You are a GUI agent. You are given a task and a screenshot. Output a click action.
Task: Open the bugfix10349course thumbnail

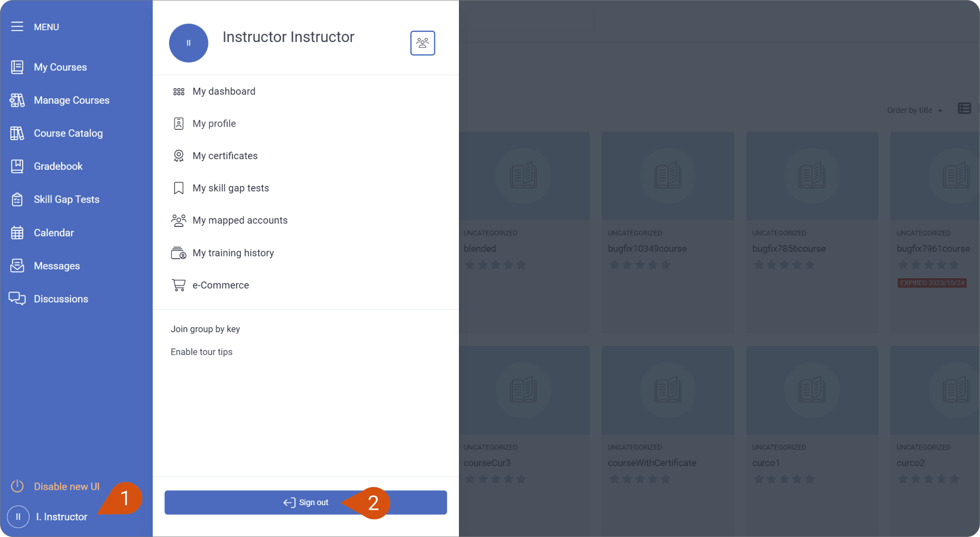pos(668,176)
